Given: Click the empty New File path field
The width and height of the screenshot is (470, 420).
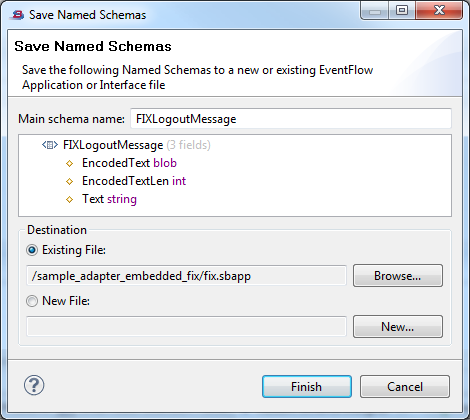Looking at the screenshot, I should [186, 327].
